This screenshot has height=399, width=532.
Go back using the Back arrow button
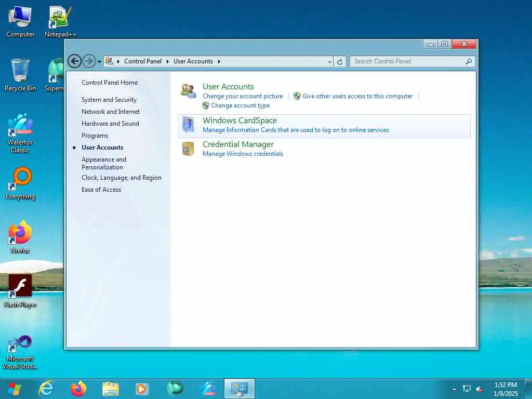pos(75,61)
